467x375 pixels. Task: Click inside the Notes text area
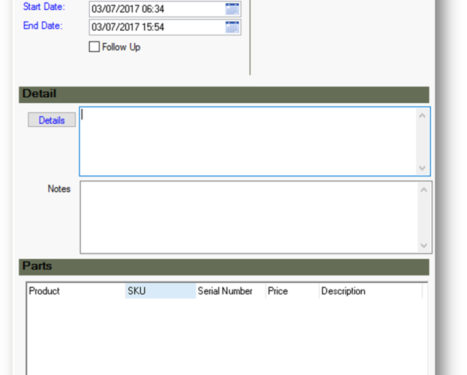pos(249,217)
